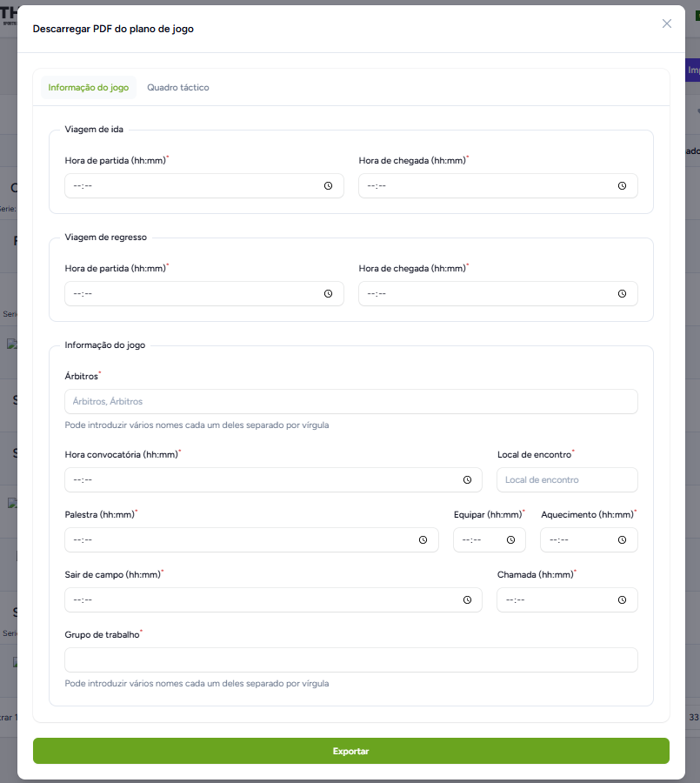Click clock icon in return trip departure field
The image size is (700, 783).
tap(328, 294)
